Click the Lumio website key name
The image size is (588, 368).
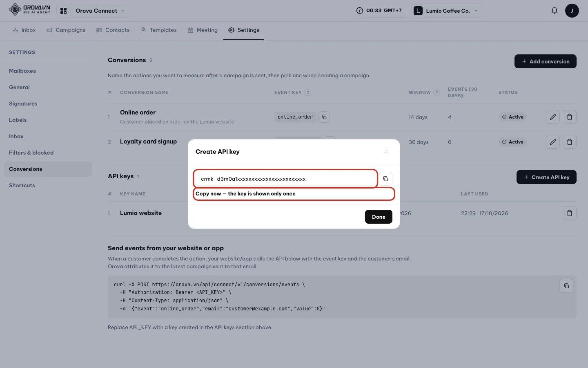click(x=141, y=213)
